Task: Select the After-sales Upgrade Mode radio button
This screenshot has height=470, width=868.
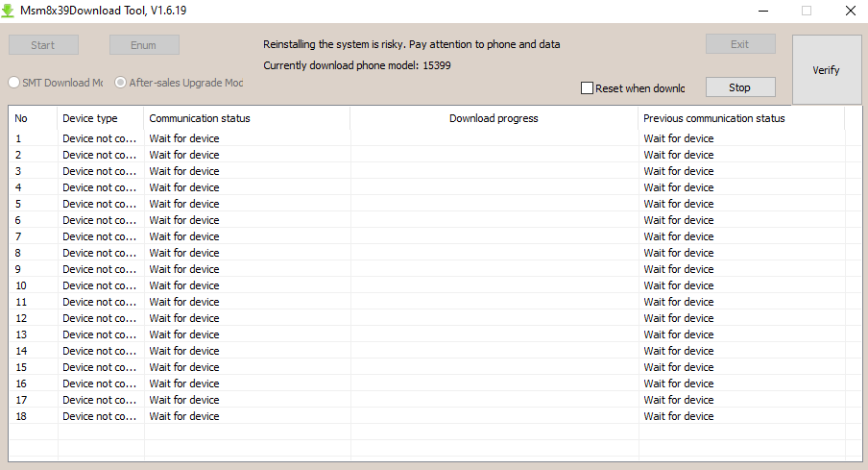Action: [x=120, y=83]
